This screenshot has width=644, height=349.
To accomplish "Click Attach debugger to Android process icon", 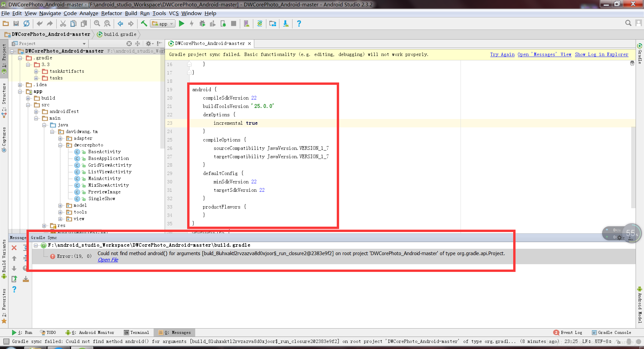I will pyautogui.click(x=223, y=23).
